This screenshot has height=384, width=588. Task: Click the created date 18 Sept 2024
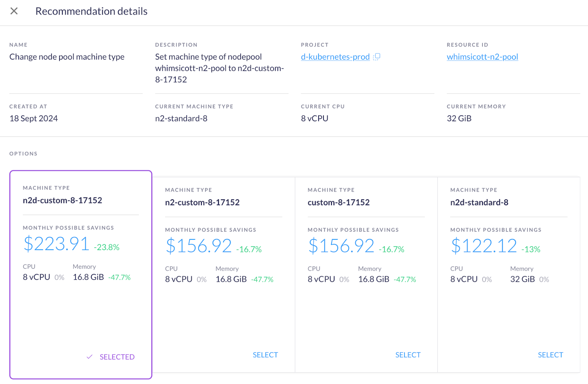pos(33,119)
